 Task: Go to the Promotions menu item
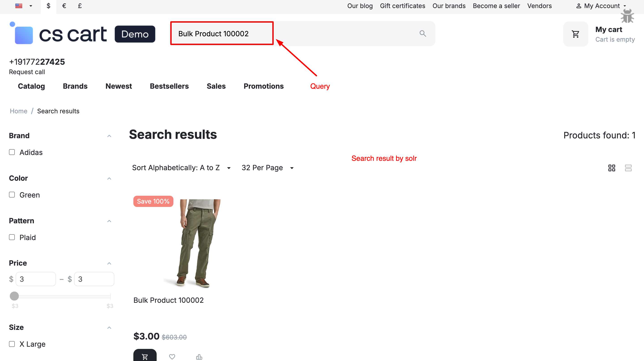tap(264, 86)
